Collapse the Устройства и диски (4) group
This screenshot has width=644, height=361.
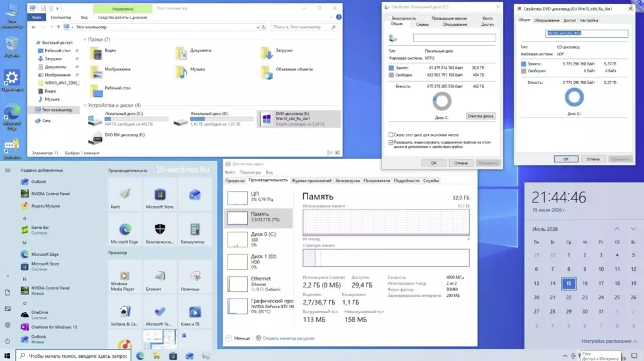[85, 105]
